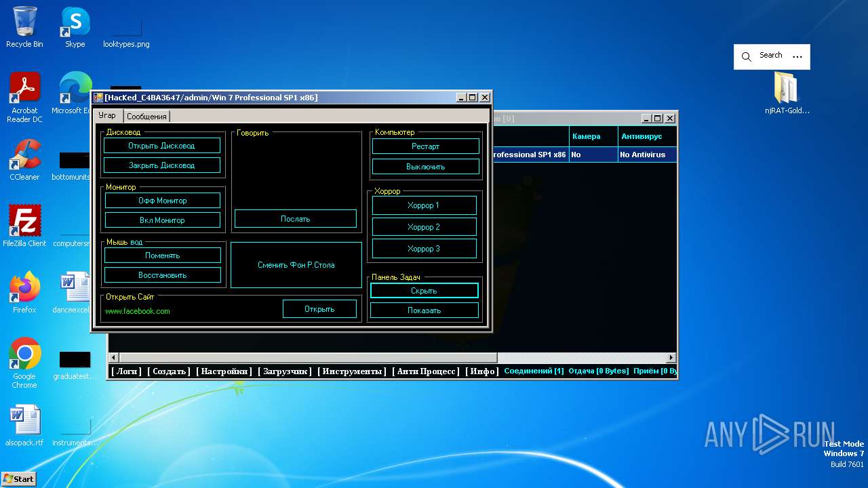Image resolution: width=868 pixels, height=488 pixels.
Task: Select the graduatest desktop file
Action: (x=73, y=365)
